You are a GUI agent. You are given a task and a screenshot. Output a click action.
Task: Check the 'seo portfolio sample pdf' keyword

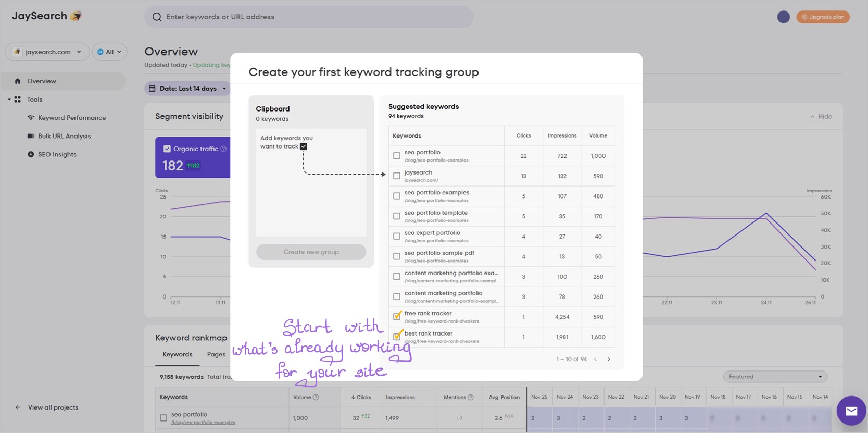[397, 256]
